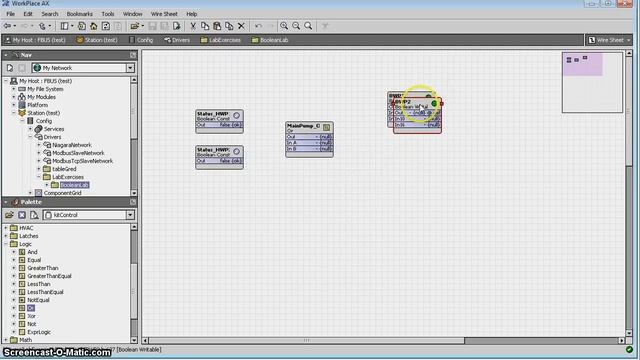Click the Open Palette folder icon
The width and height of the screenshot is (640, 360).
(x=9, y=215)
